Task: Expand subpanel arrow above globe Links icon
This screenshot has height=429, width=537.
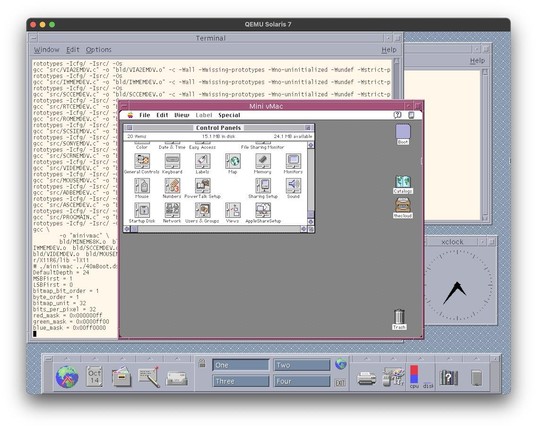Action: pyautogui.click(x=67, y=359)
